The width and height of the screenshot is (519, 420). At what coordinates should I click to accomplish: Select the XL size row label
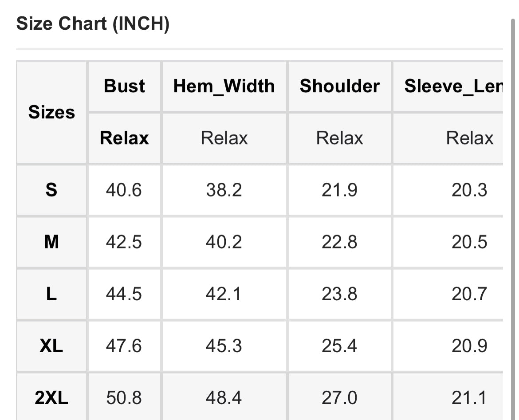point(51,346)
